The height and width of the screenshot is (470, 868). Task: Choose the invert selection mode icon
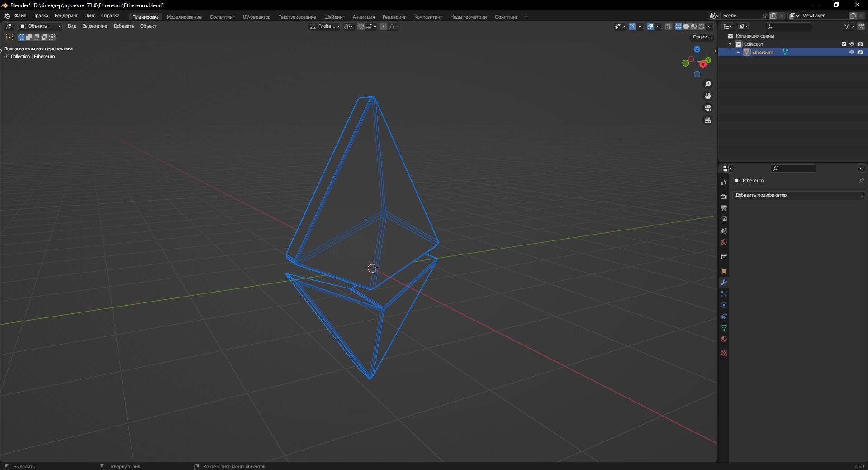tap(44, 37)
